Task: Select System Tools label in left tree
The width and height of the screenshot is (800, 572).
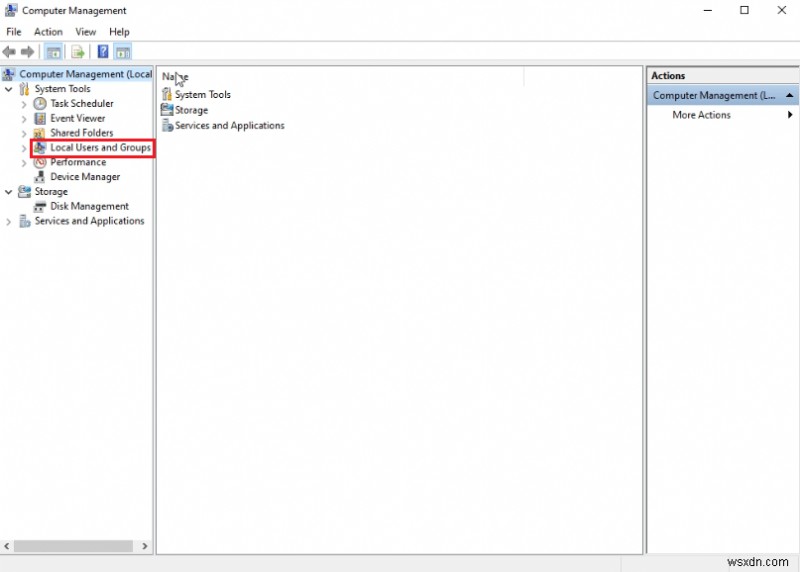Action: 62,89
